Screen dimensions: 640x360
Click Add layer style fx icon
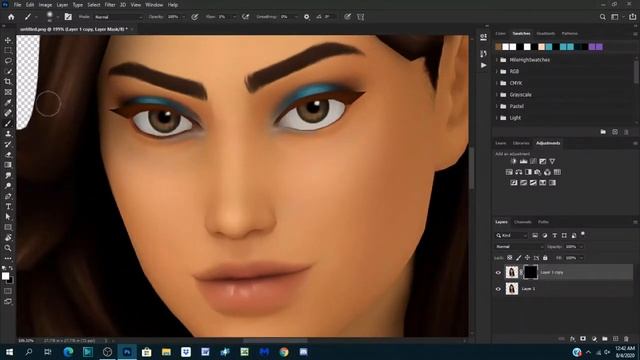tap(572, 339)
